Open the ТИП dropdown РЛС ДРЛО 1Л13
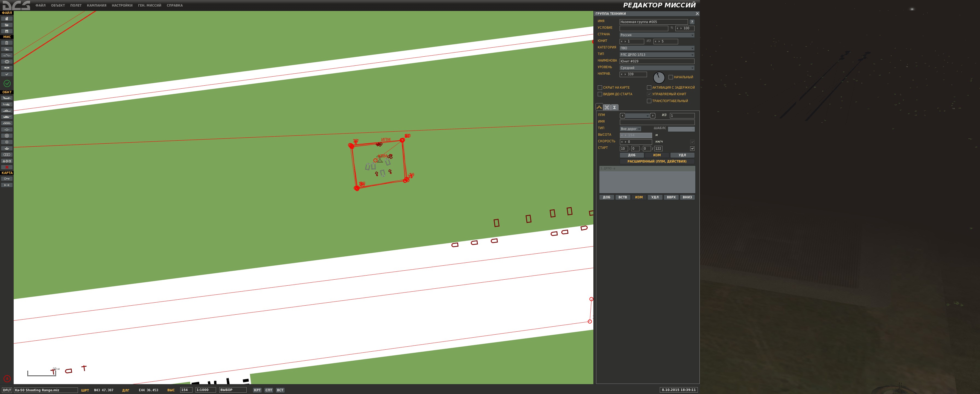The width and height of the screenshot is (980, 394). 657,54
